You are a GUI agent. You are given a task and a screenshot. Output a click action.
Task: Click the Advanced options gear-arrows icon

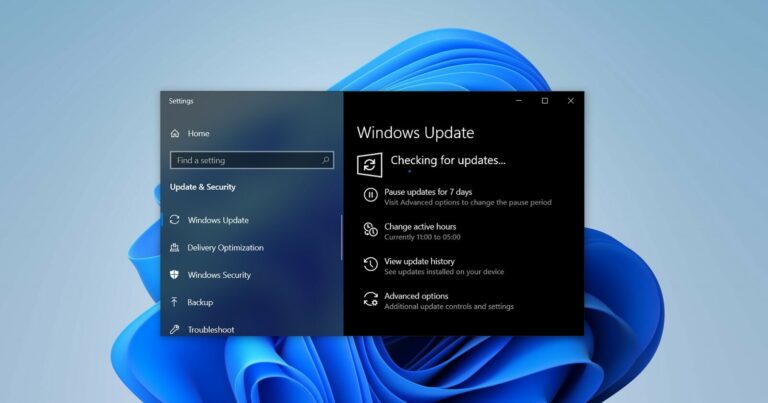370,299
